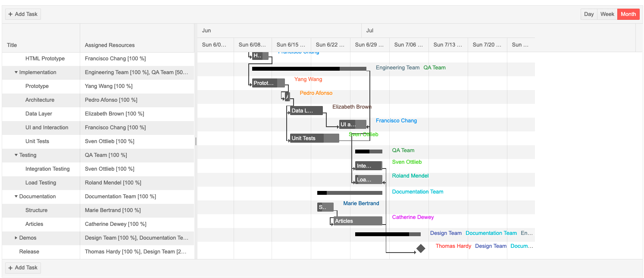Collapse the Testing task group
The width and height of the screenshot is (644, 278).
pos(16,155)
